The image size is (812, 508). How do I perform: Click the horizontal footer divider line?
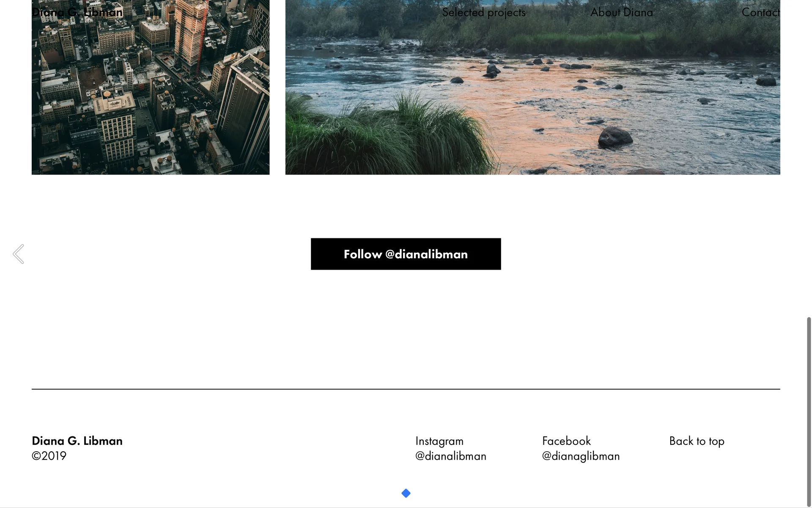pyautogui.click(x=406, y=389)
